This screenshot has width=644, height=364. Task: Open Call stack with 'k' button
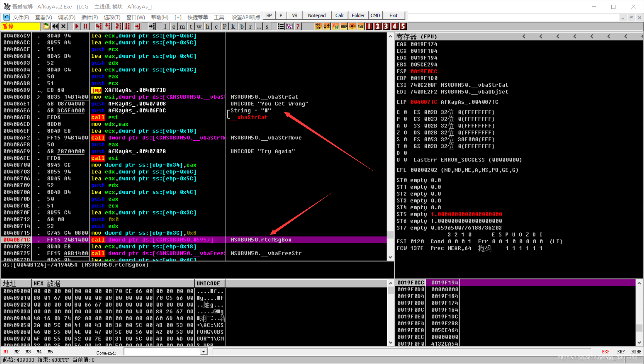[233, 27]
